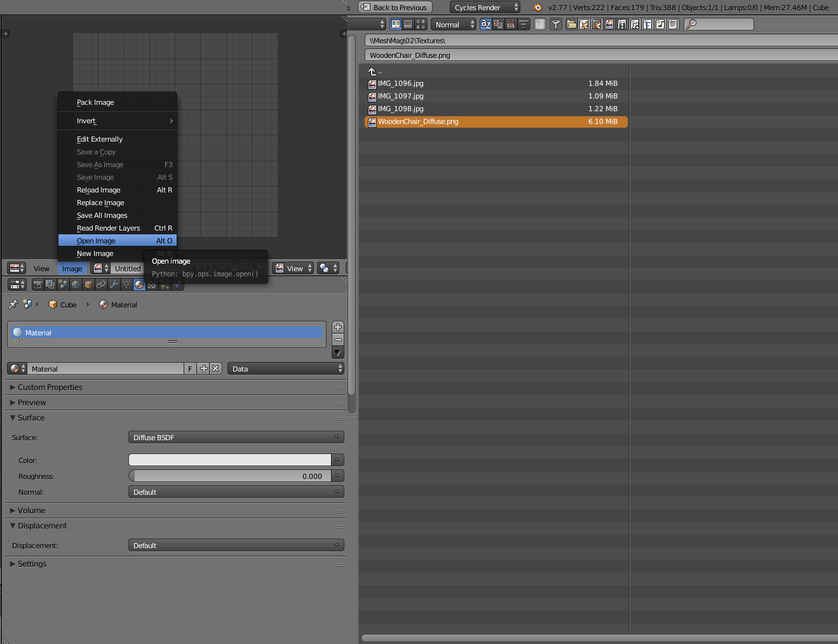The image size is (838, 644).
Task: Switch file browser to thumbnail display
Action: 421,24
